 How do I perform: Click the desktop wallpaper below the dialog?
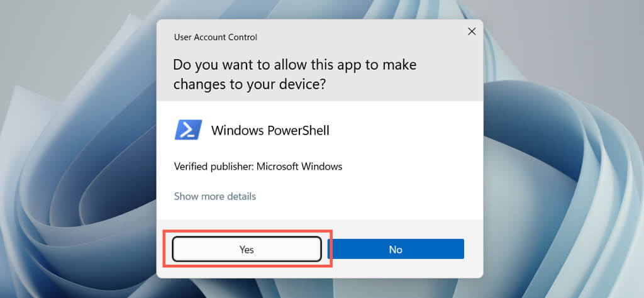(x=314, y=288)
